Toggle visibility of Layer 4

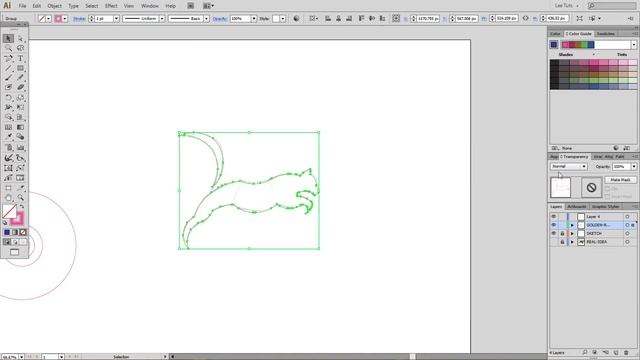(553, 216)
